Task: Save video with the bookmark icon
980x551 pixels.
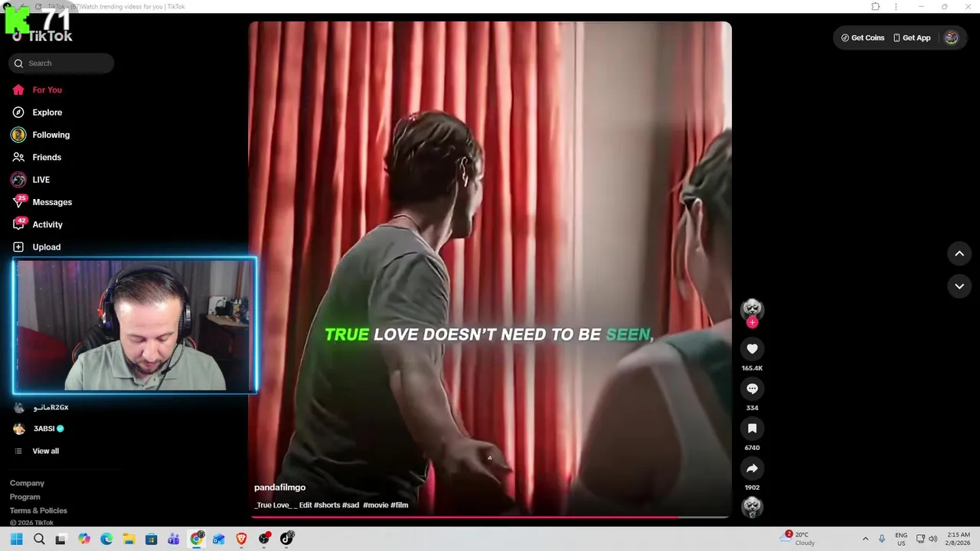Action: click(752, 429)
